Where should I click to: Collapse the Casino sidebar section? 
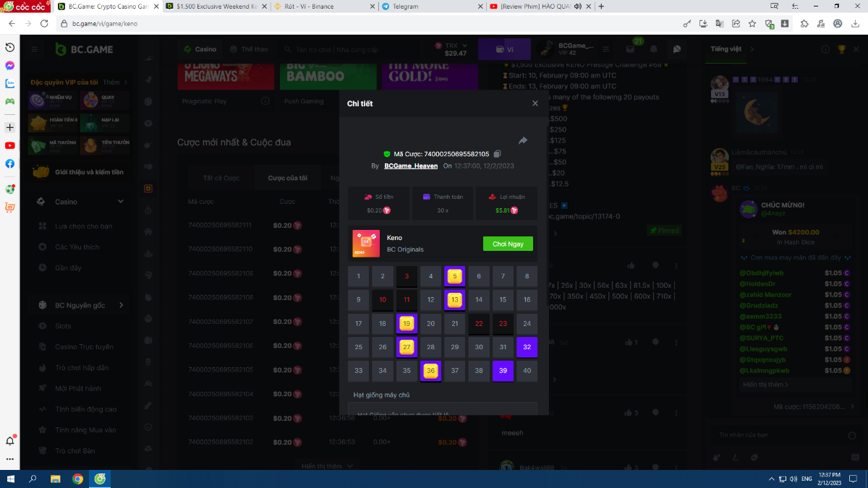[121, 202]
